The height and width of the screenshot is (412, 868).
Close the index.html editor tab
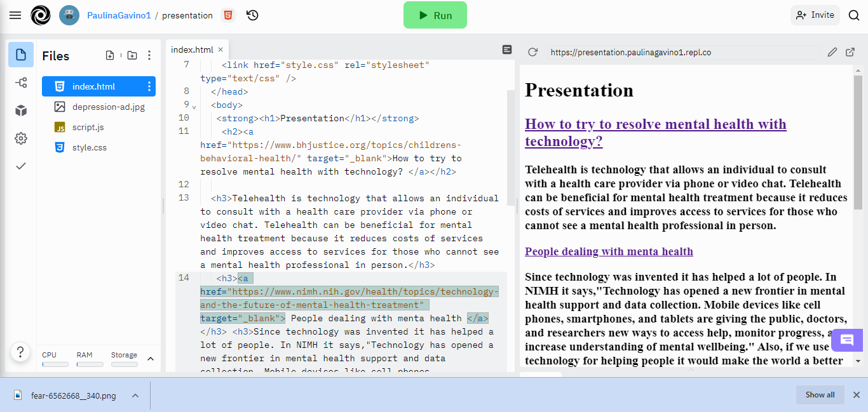pos(220,50)
